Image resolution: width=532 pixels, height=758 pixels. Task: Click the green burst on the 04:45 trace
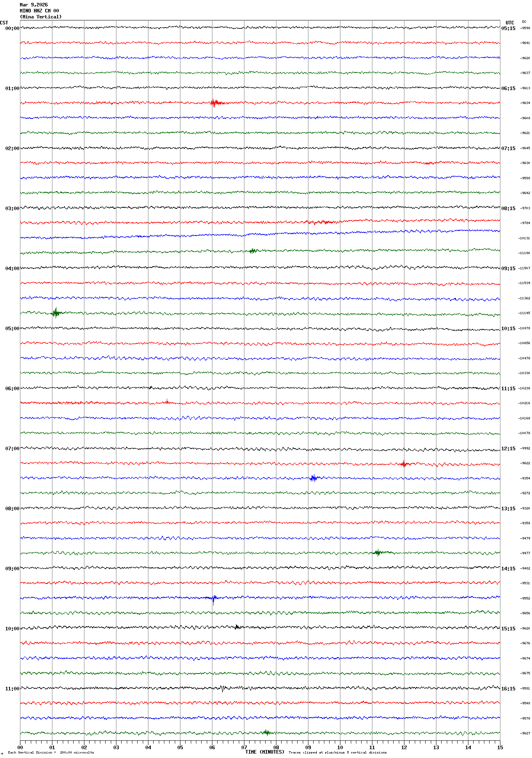[56, 313]
